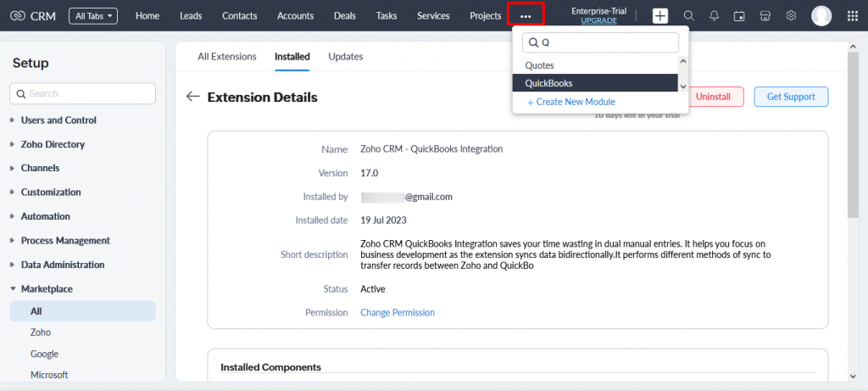This screenshot has width=868, height=391.
Task: Select Quotes in the module dropdown
Action: pyautogui.click(x=594, y=65)
